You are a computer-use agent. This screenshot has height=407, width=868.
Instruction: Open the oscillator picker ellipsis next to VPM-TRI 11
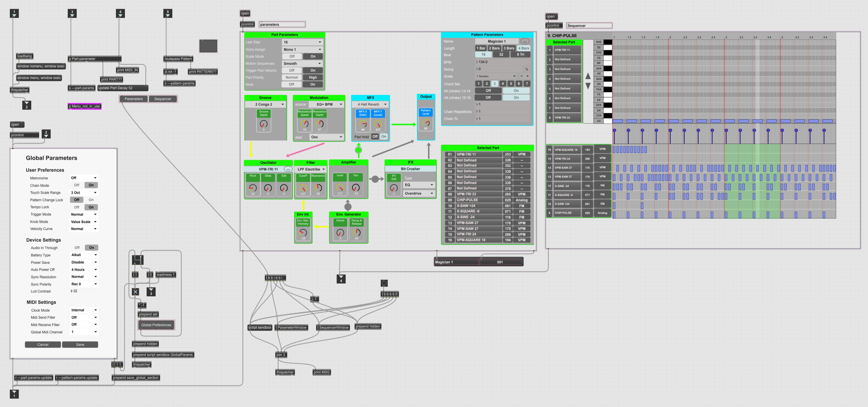click(288, 169)
